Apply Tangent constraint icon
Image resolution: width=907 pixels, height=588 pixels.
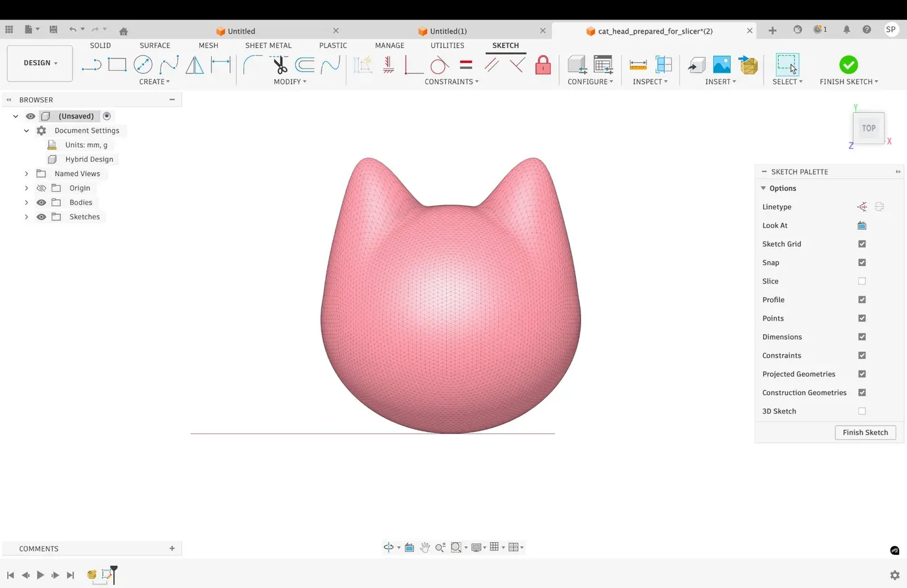coord(439,65)
